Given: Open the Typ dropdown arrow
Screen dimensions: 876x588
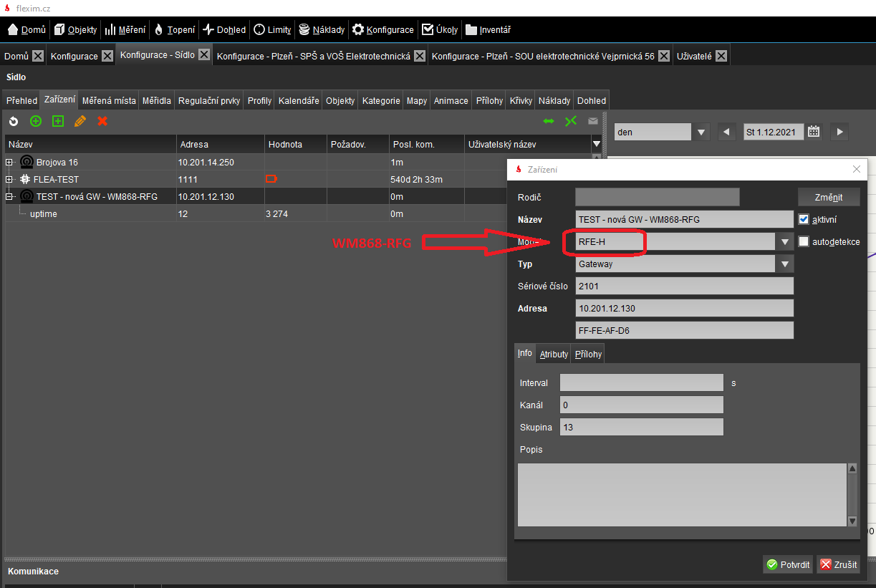Looking at the screenshot, I should click(x=785, y=264).
